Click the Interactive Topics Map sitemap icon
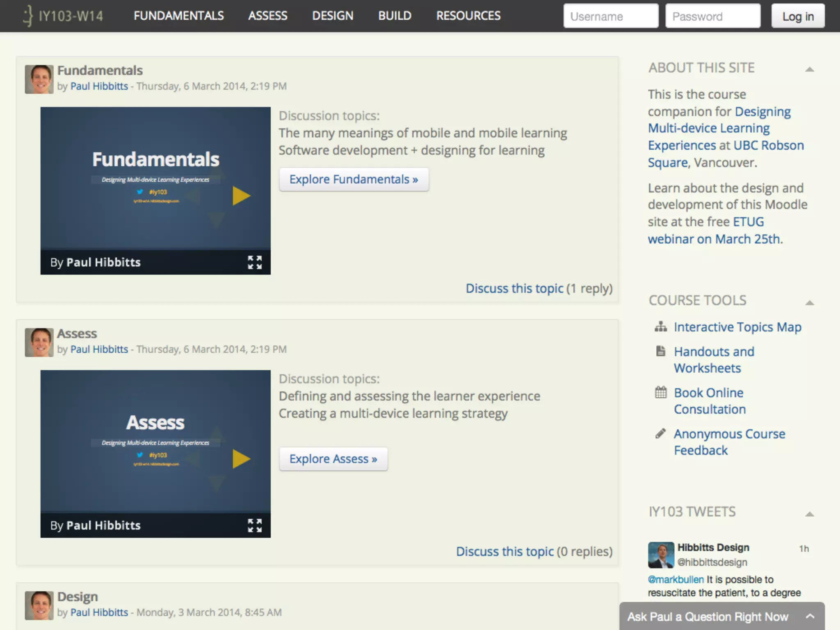The height and width of the screenshot is (630, 840). point(660,327)
